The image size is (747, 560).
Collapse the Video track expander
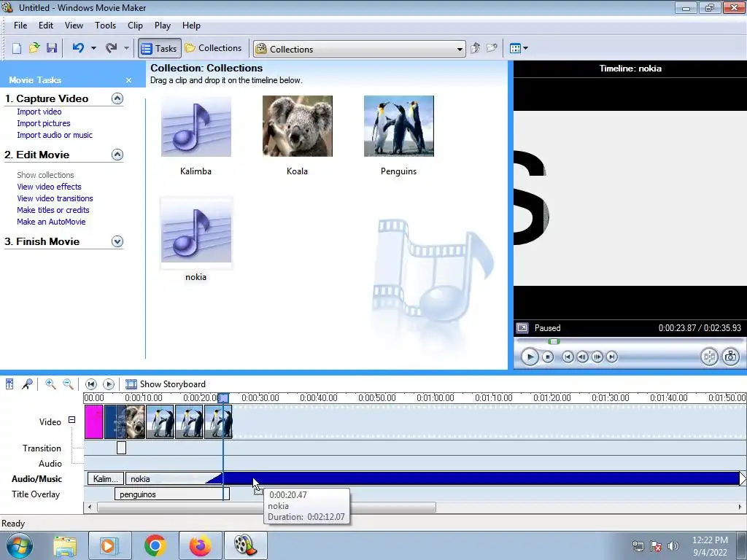tap(71, 420)
